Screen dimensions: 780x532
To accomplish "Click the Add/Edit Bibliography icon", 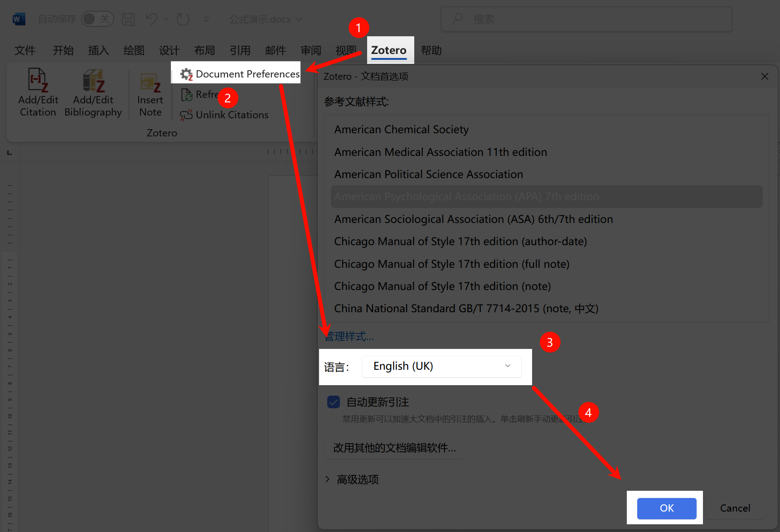I will click(x=93, y=81).
